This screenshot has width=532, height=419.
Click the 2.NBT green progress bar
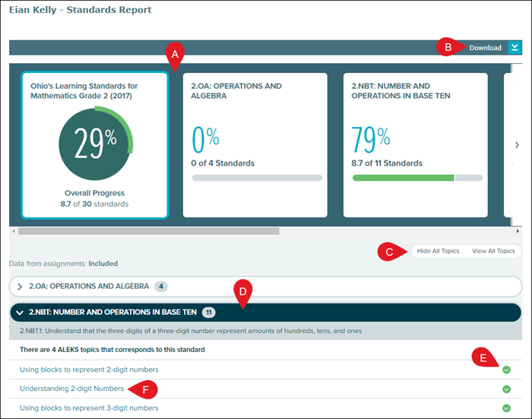(x=403, y=178)
